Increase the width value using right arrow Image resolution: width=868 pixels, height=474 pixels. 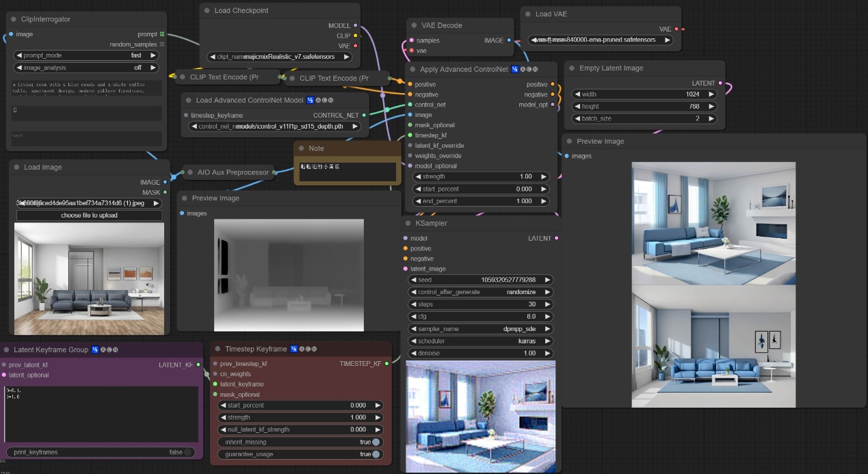click(x=712, y=94)
